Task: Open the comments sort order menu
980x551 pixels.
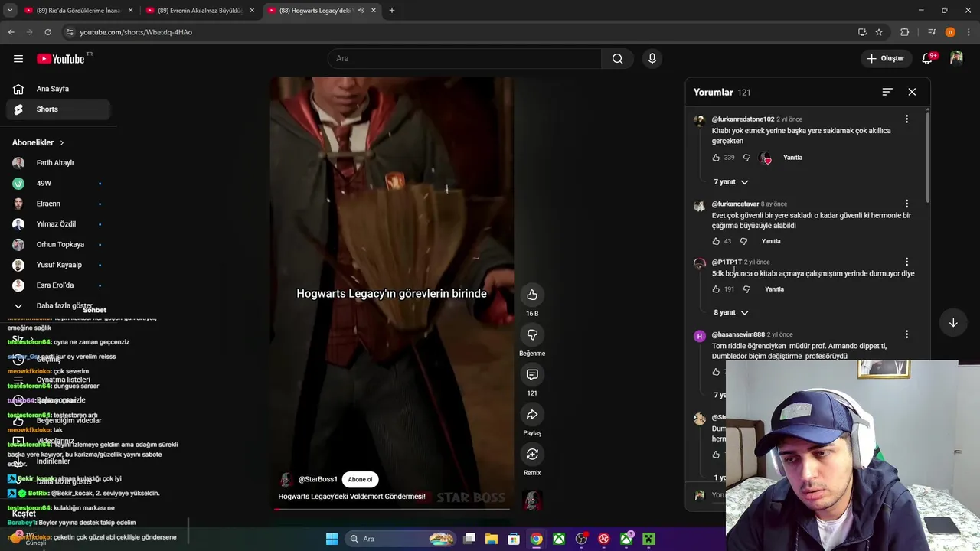Action: [887, 92]
